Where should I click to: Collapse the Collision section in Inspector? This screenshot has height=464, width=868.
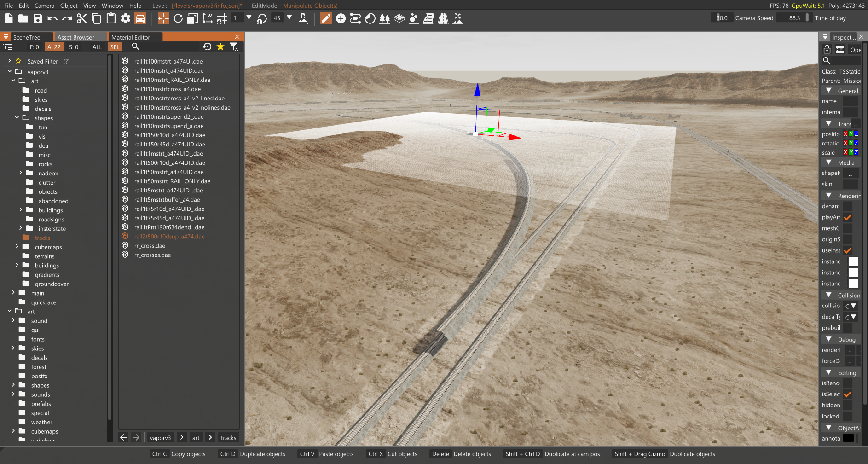point(828,295)
